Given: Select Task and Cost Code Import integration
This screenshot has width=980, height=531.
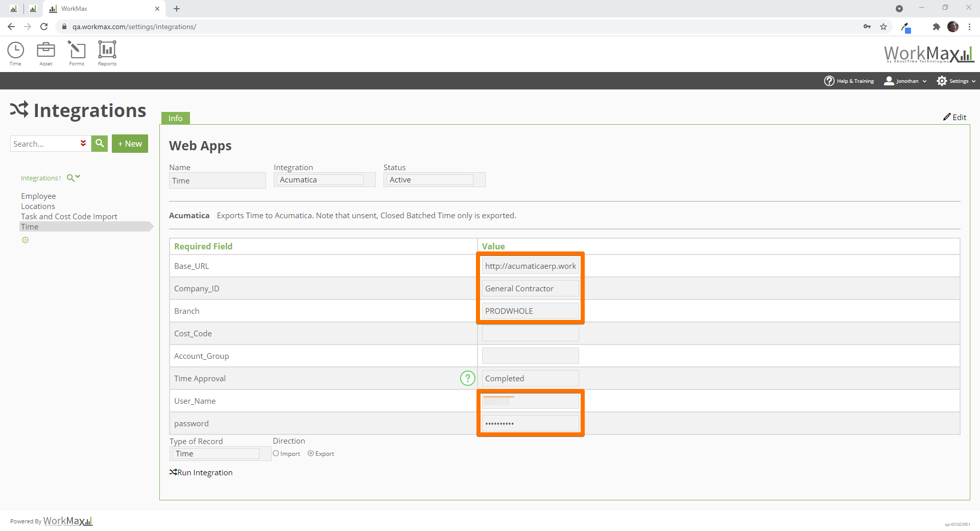Looking at the screenshot, I should [x=69, y=216].
